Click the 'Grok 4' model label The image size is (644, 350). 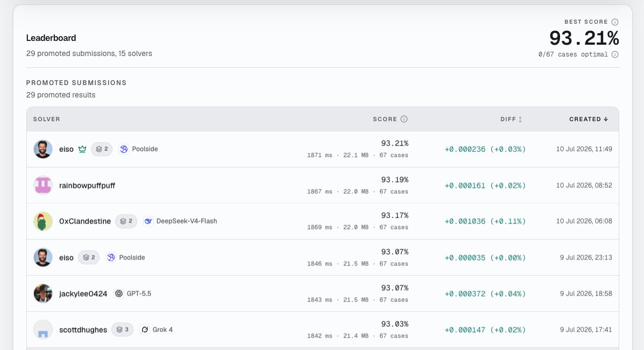point(162,330)
